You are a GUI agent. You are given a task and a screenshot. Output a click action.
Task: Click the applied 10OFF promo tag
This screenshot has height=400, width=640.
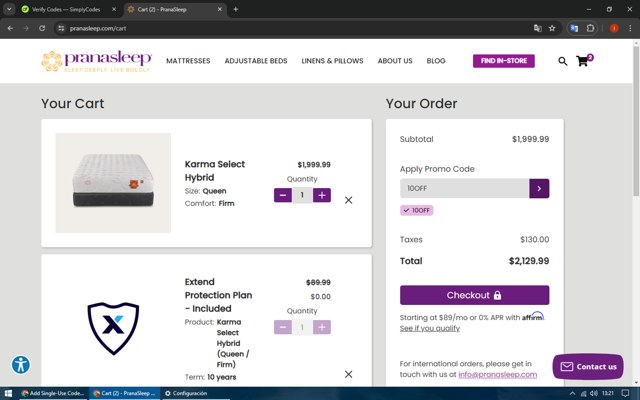417,210
